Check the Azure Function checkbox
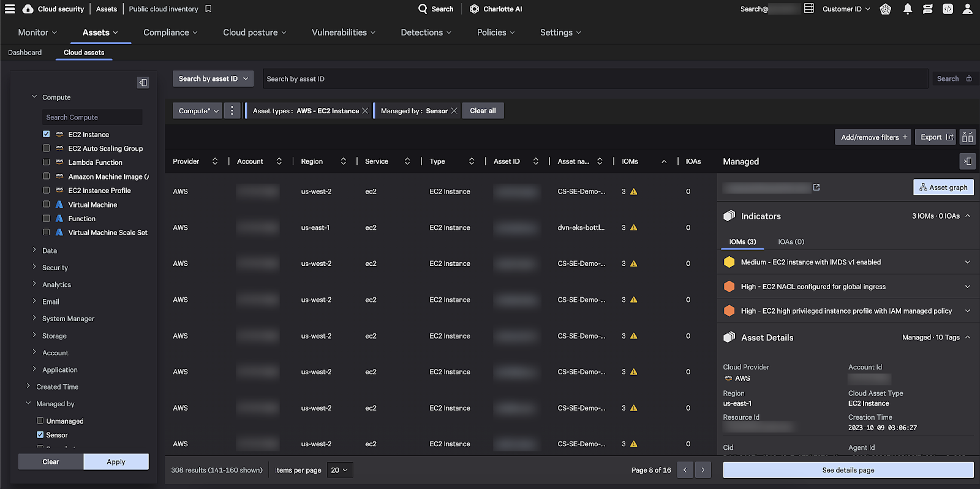Image resolution: width=980 pixels, height=489 pixels. pyautogui.click(x=47, y=218)
